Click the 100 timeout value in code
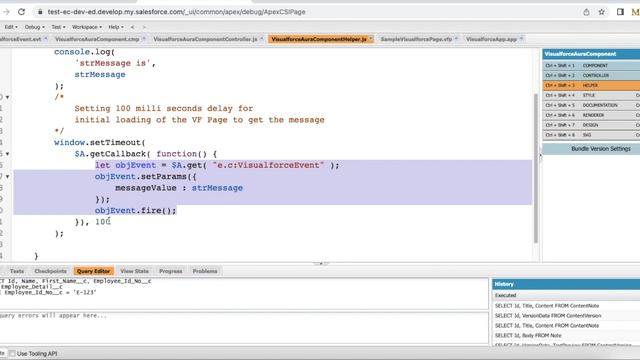The height and width of the screenshot is (360, 640). click(102, 222)
